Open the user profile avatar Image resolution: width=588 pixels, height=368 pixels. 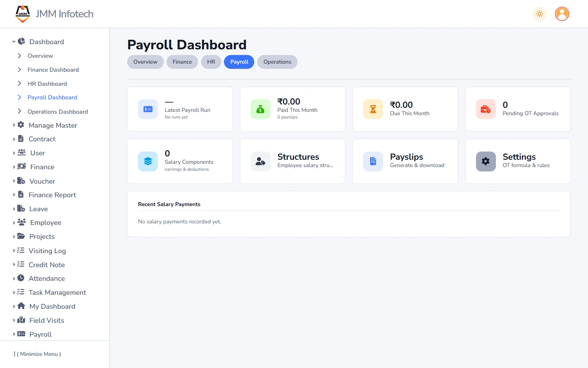point(562,14)
